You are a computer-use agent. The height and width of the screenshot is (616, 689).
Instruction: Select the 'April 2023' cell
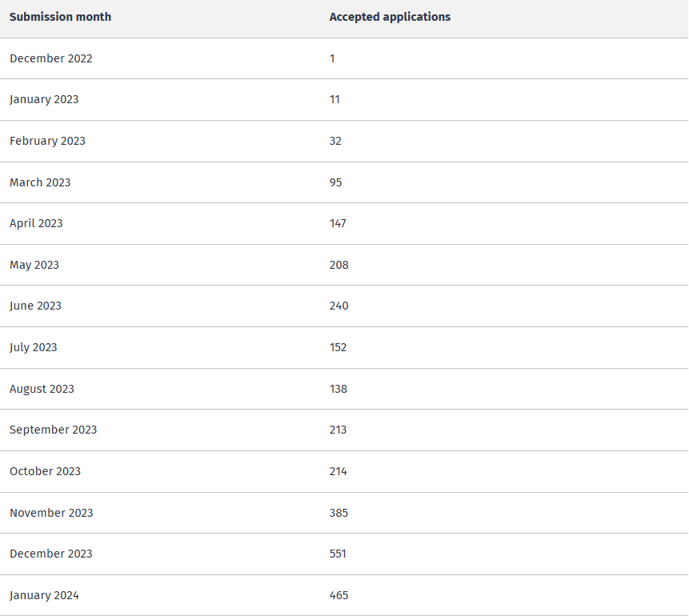pos(36,224)
